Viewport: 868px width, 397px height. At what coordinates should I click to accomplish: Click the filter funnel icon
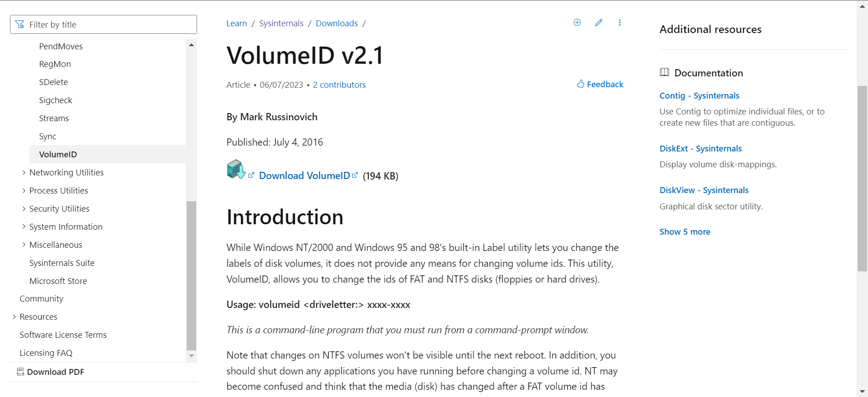pos(19,24)
